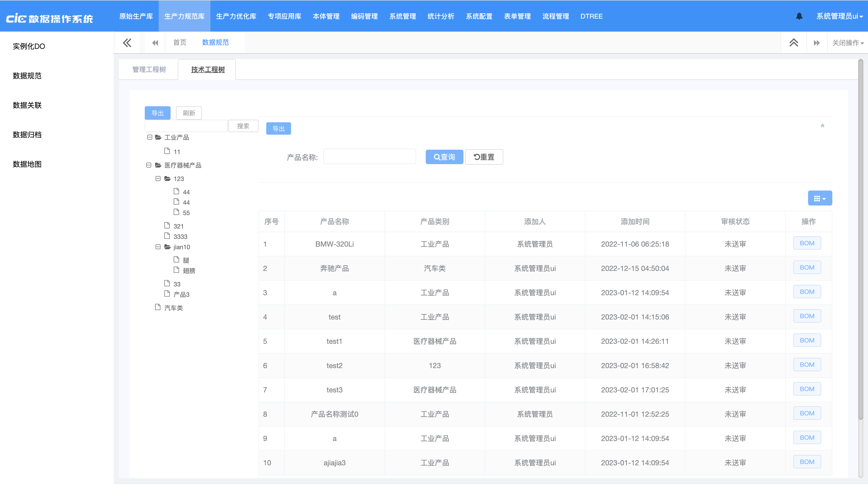Collapse the jian10 folder node
868x502 pixels.
click(x=158, y=247)
